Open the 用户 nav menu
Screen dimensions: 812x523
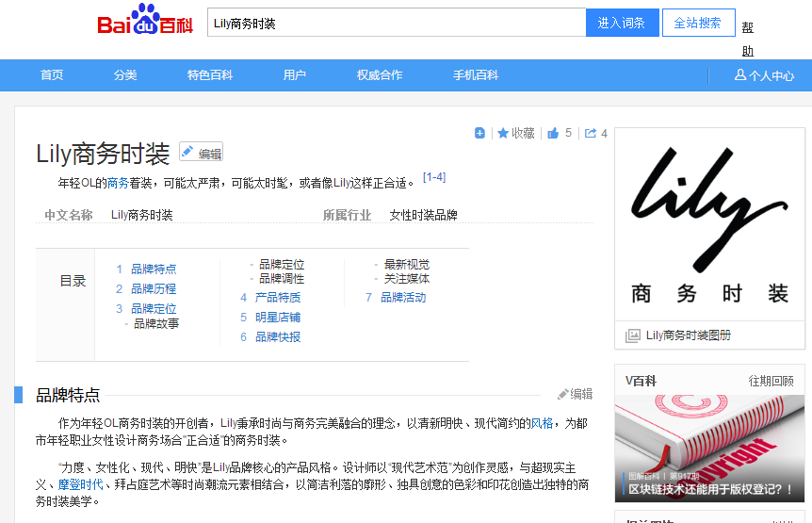click(295, 75)
